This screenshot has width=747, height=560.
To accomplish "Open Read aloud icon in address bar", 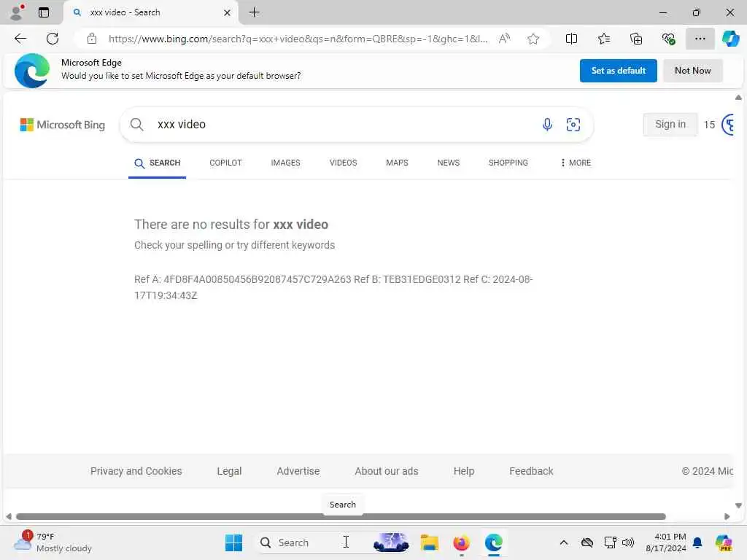I will coord(504,39).
